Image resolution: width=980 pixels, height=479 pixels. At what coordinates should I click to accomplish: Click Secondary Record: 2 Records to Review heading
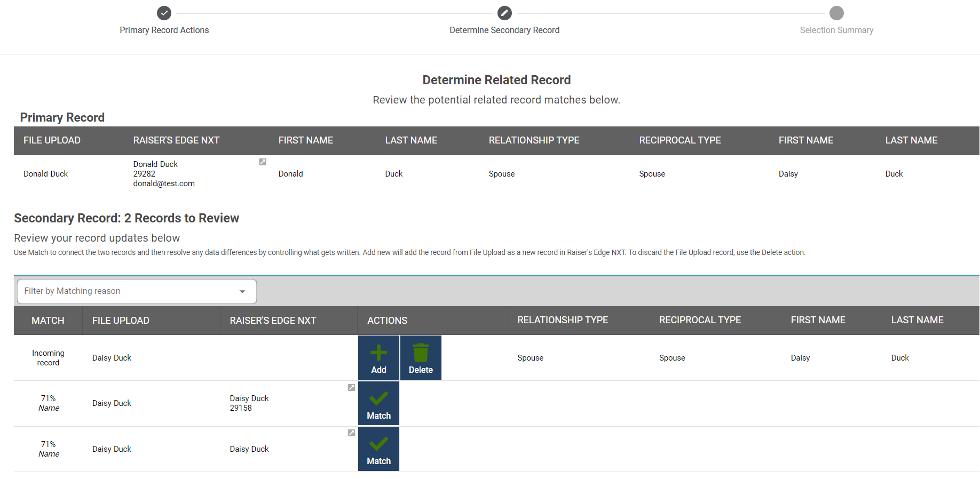pyautogui.click(x=127, y=218)
